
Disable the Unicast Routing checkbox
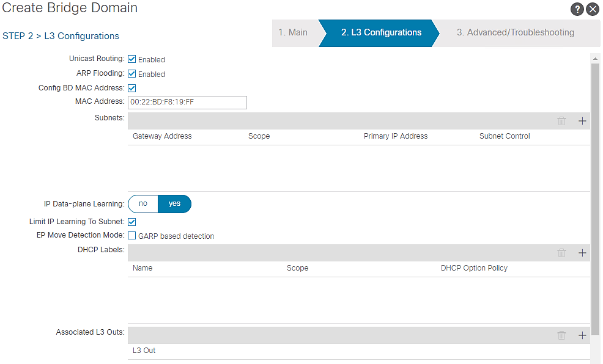click(x=131, y=59)
